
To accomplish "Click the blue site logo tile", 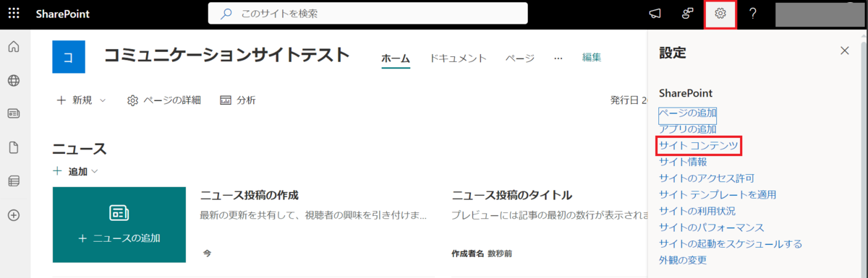I will (x=69, y=57).
